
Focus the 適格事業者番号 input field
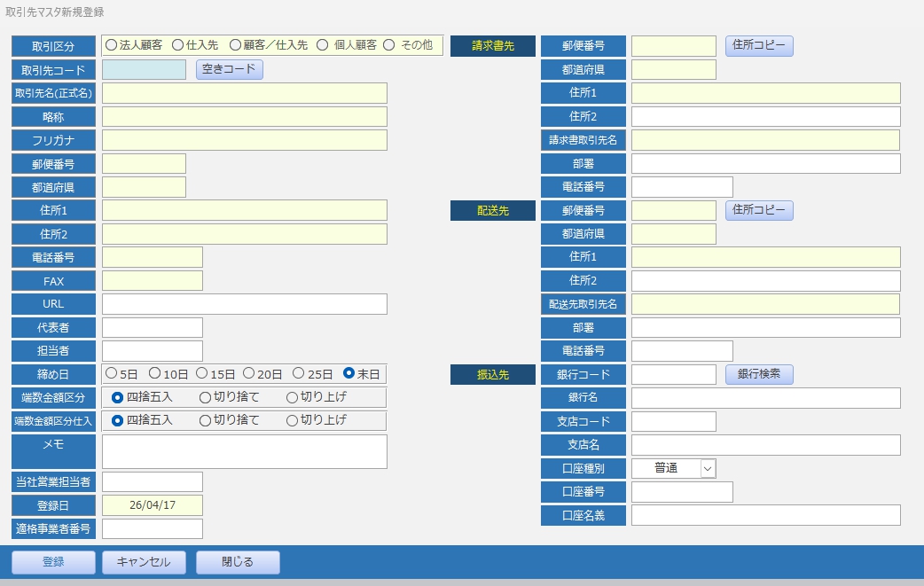153,529
